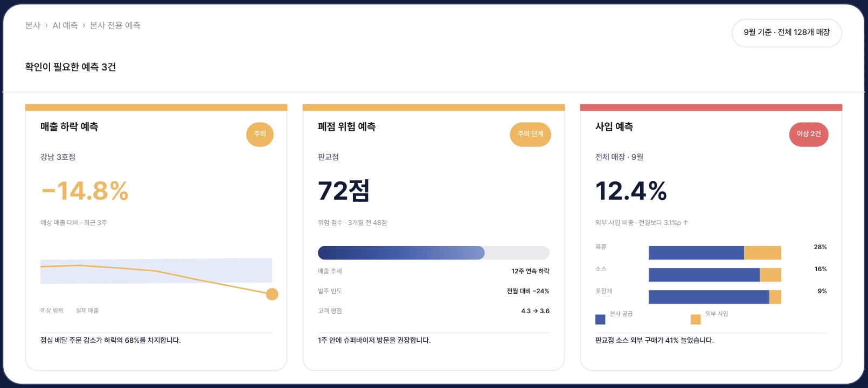868x388 pixels.
Task: Click the 4.3 → 3.6 rating value
Action: (x=536, y=311)
